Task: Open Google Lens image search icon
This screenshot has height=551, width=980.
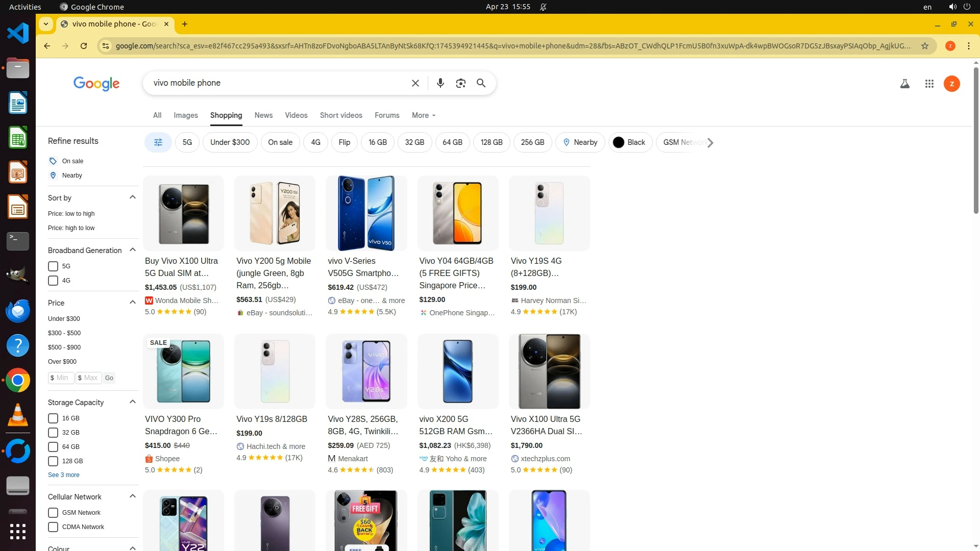Action: click(460, 83)
